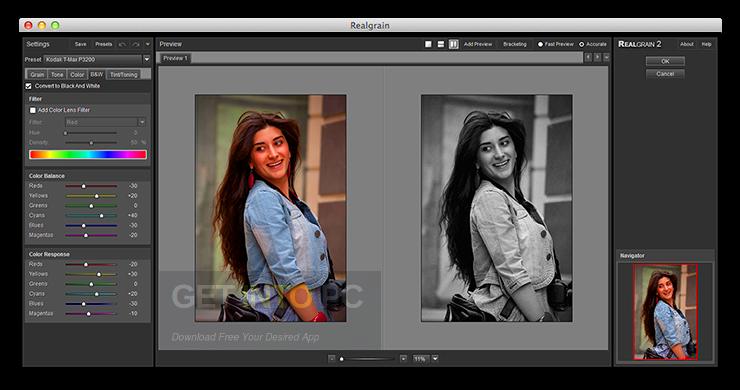Select side-by-side split preview layout

click(x=454, y=44)
